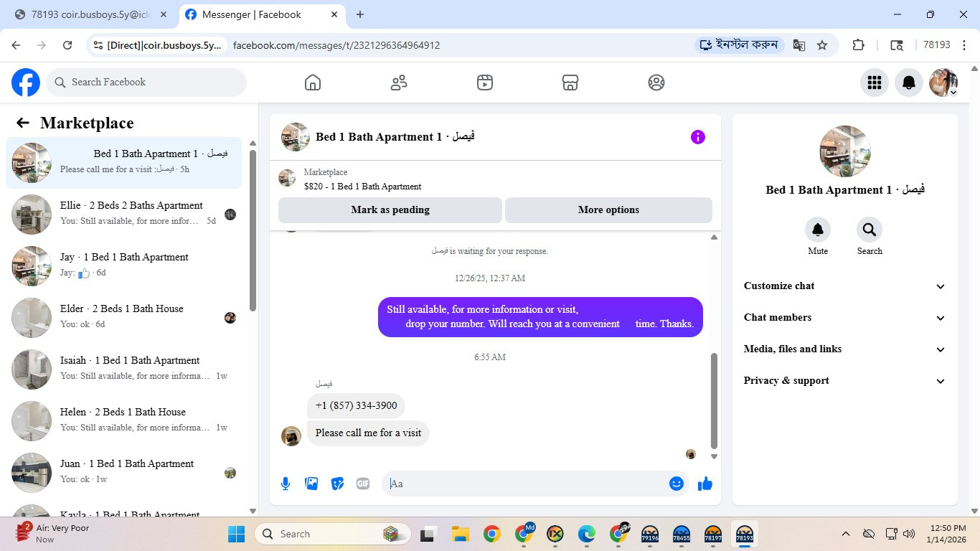Select the conversation with preview Please call me for a visit
980x551 pixels.
click(124, 163)
